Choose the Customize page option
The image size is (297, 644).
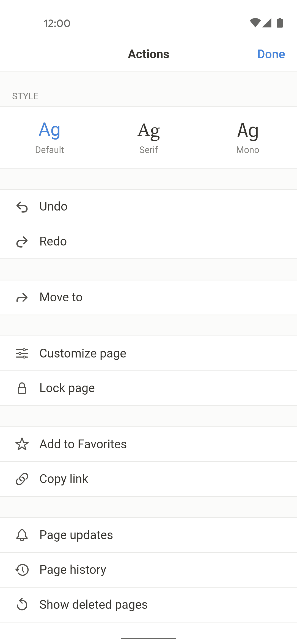(83, 353)
